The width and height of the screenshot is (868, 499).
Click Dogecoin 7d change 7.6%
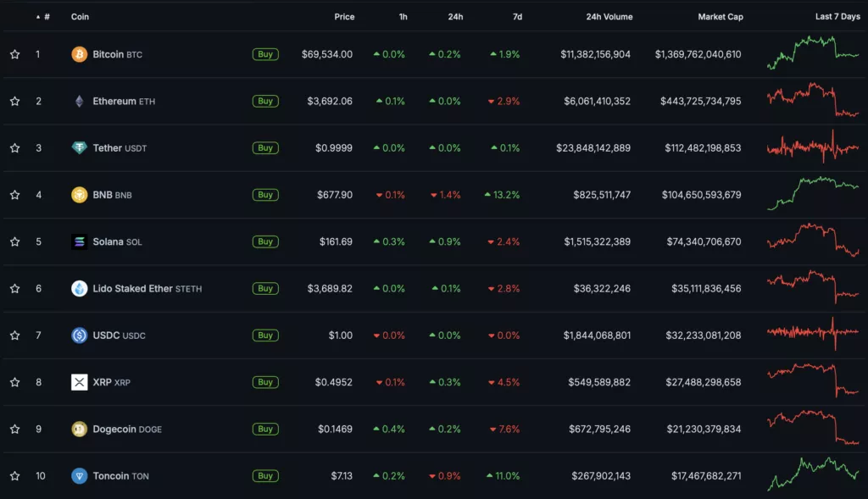(x=504, y=429)
